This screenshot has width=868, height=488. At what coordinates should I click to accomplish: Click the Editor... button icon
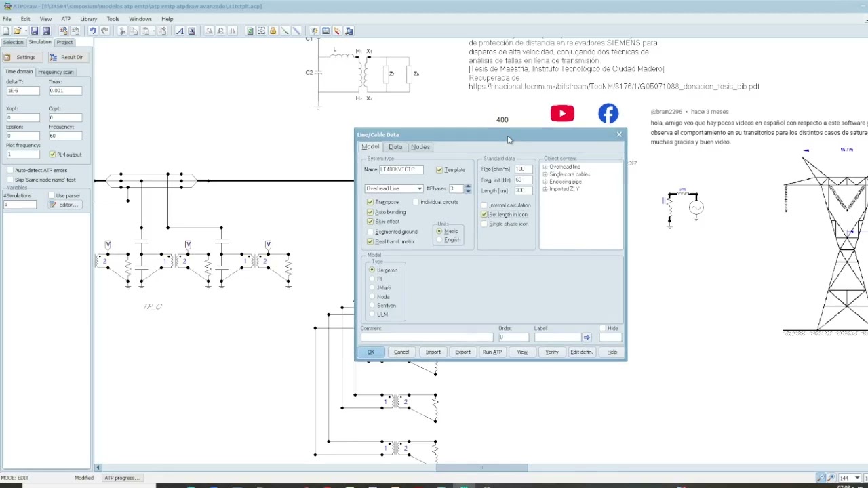pyautogui.click(x=64, y=205)
